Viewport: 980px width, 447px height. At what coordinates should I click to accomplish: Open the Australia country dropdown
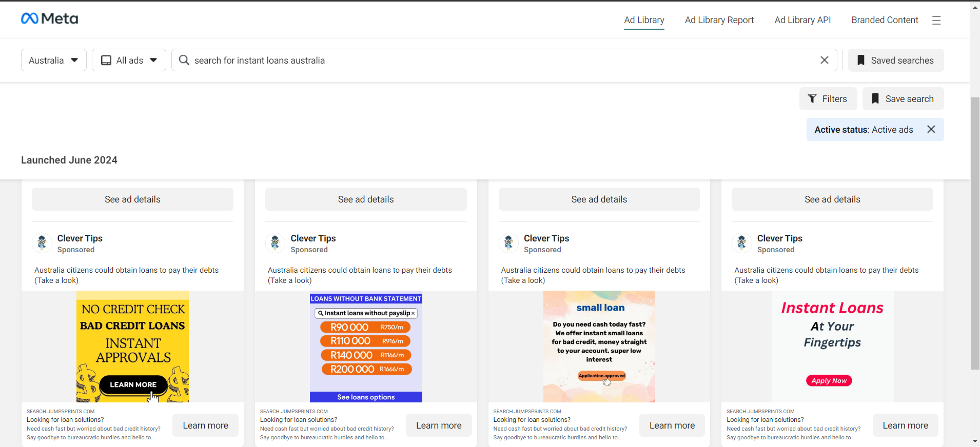[x=54, y=60]
